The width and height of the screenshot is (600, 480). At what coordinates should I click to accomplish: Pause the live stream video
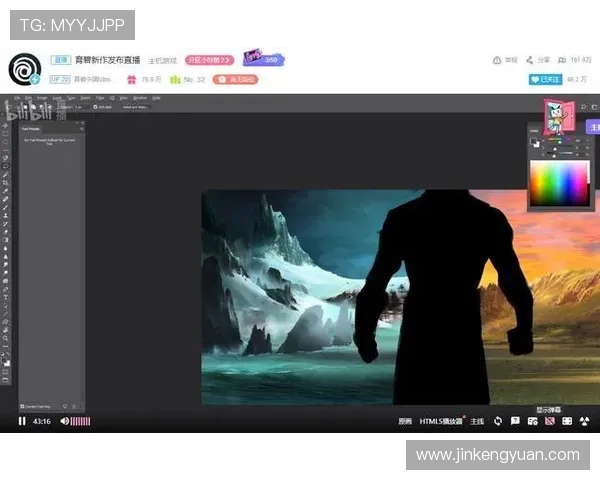(22, 421)
